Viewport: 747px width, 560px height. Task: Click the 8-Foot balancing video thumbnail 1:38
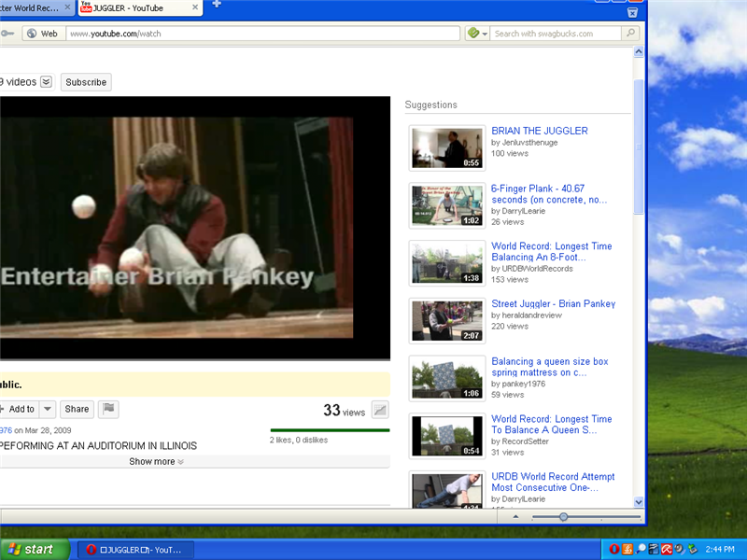447,263
